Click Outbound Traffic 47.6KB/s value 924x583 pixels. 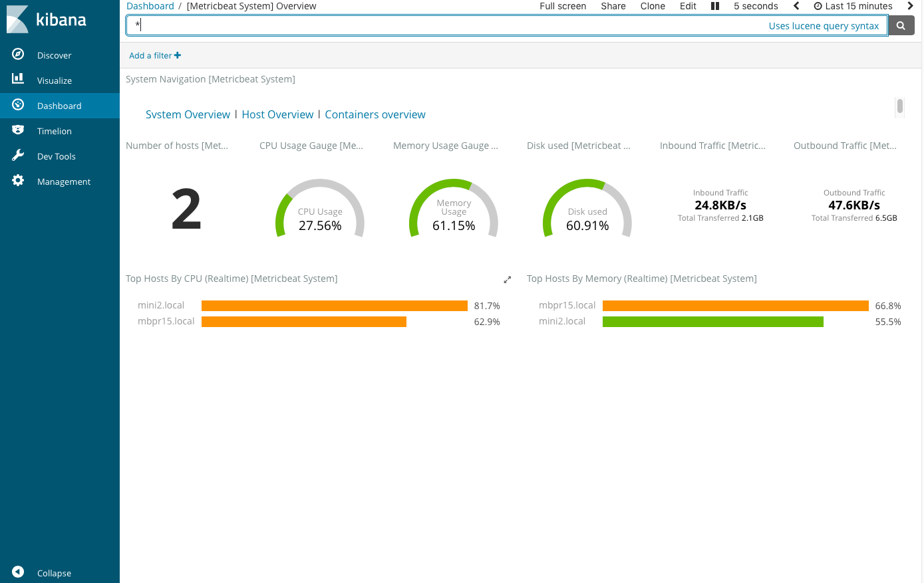pyautogui.click(x=854, y=205)
